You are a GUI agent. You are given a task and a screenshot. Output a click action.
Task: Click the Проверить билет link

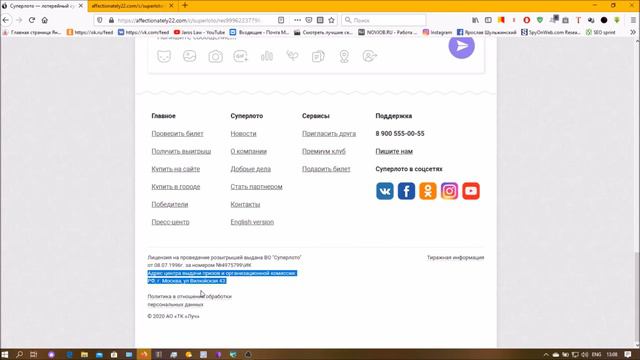coord(177,133)
